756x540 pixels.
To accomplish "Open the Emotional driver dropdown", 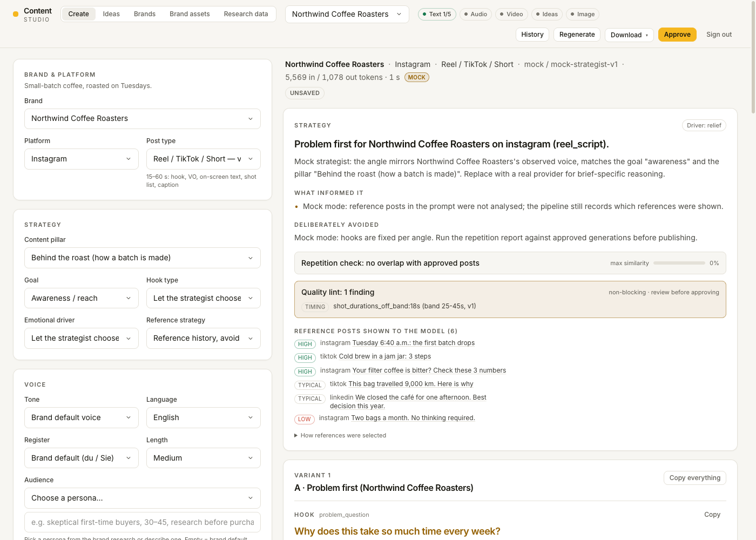I will [82, 338].
